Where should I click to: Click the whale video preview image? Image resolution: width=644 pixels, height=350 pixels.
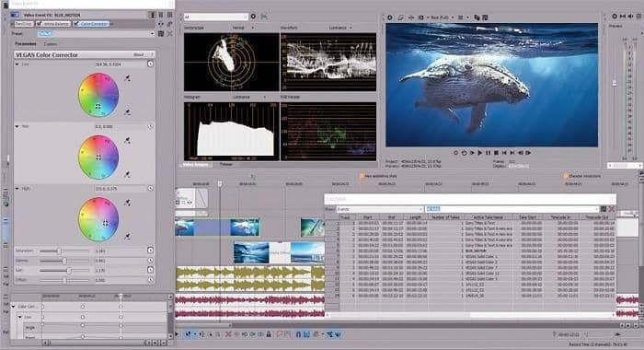[491, 85]
